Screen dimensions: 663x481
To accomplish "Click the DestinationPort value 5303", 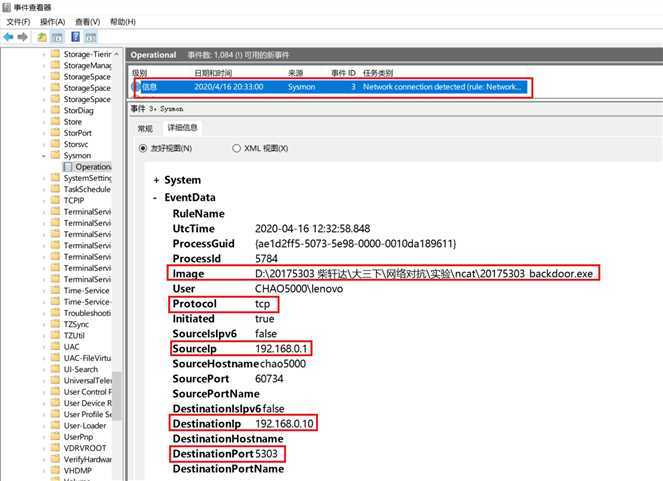I will [x=266, y=454].
